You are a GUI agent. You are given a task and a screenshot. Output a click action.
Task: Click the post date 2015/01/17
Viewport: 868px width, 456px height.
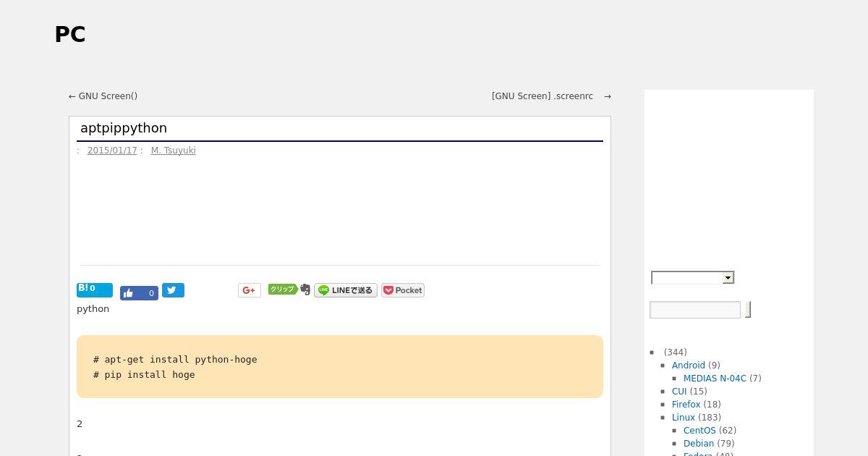[x=112, y=151]
